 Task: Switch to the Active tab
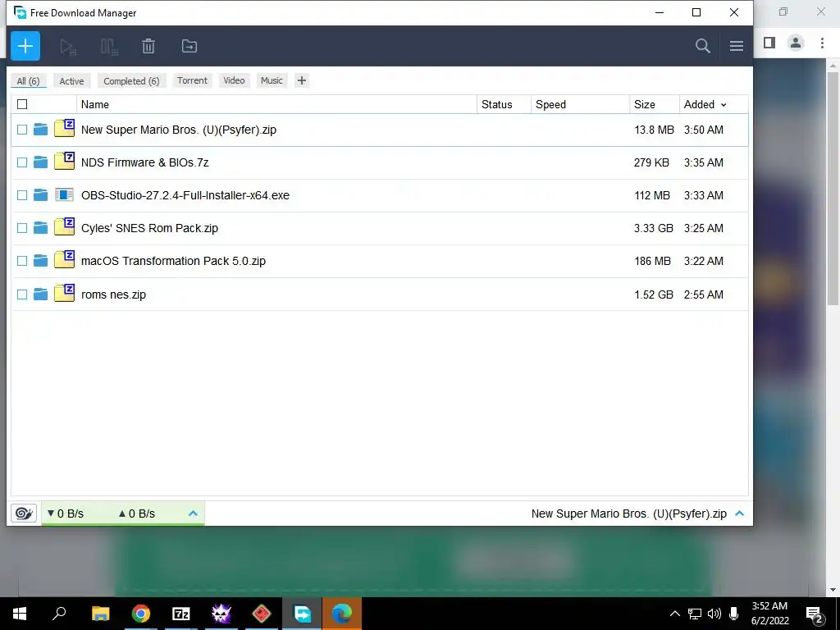pos(72,81)
